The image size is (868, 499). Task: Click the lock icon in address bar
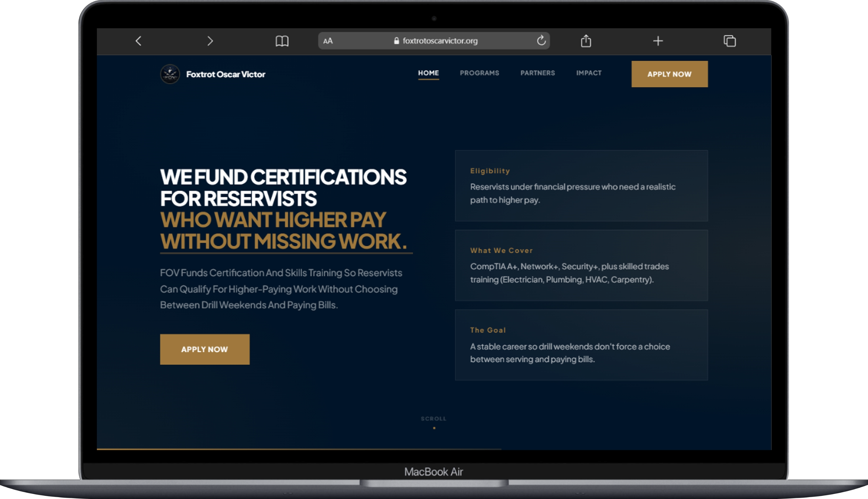(x=396, y=41)
